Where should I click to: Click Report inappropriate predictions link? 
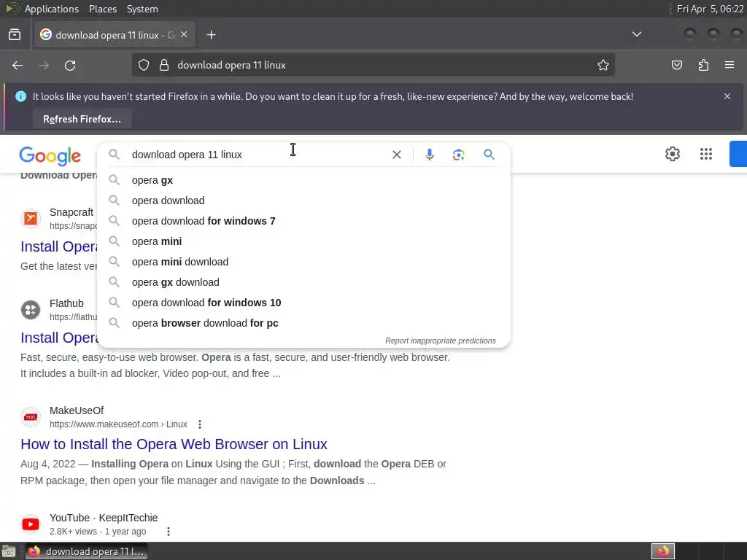(x=440, y=341)
